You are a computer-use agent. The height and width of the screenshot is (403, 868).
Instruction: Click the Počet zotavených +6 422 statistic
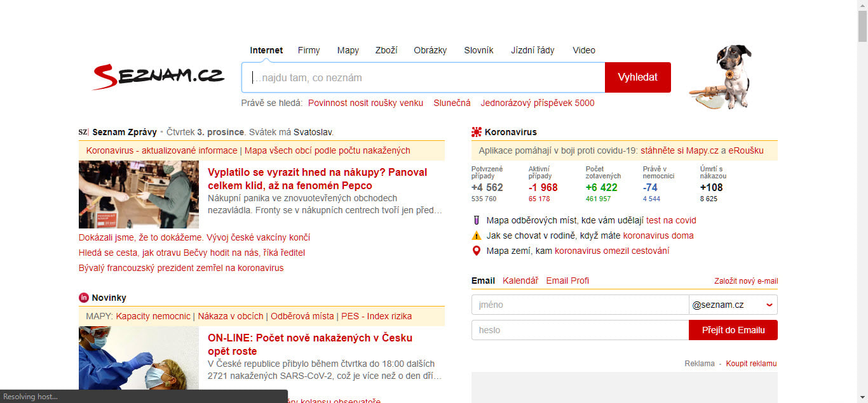[x=602, y=184]
